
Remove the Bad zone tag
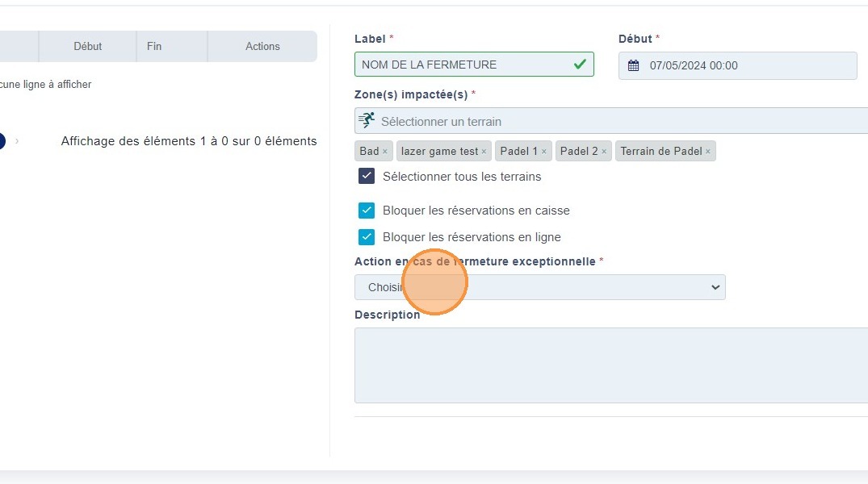385,152
